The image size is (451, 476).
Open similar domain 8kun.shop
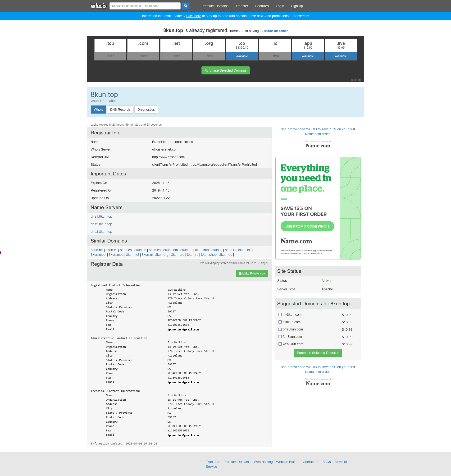tap(209, 255)
